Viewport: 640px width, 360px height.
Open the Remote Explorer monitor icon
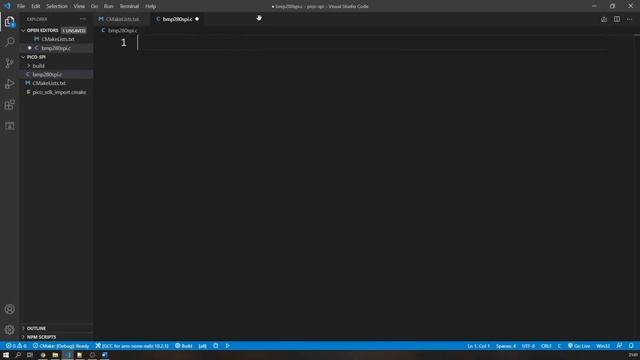[x=9, y=126]
